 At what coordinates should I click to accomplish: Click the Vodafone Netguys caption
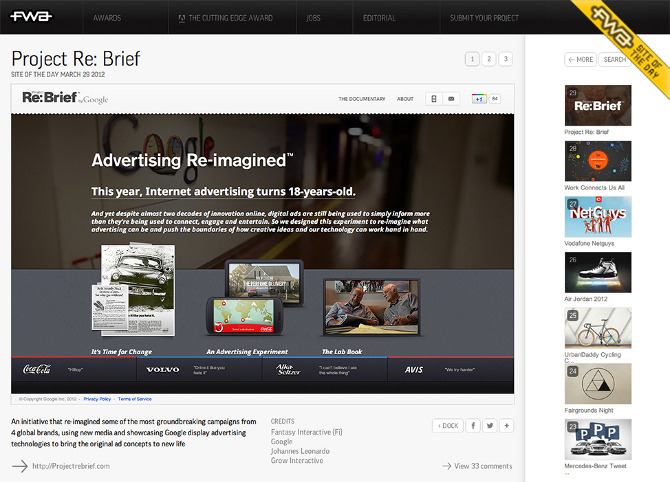589,243
